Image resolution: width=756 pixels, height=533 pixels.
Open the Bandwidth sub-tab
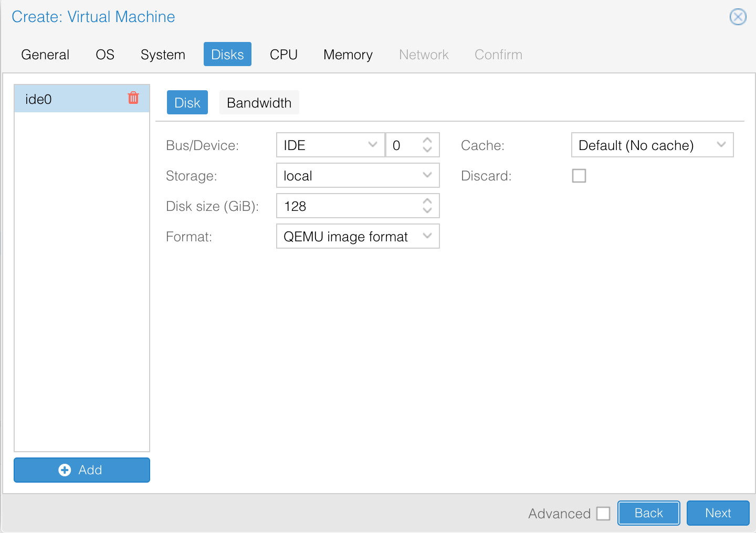pos(259,103)
